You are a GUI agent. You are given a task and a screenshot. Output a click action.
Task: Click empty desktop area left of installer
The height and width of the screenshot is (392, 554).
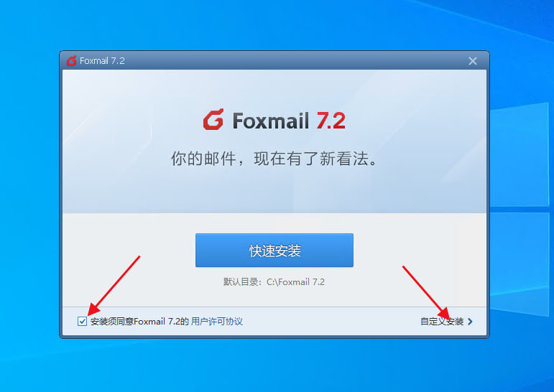click(x=29, y=195)
